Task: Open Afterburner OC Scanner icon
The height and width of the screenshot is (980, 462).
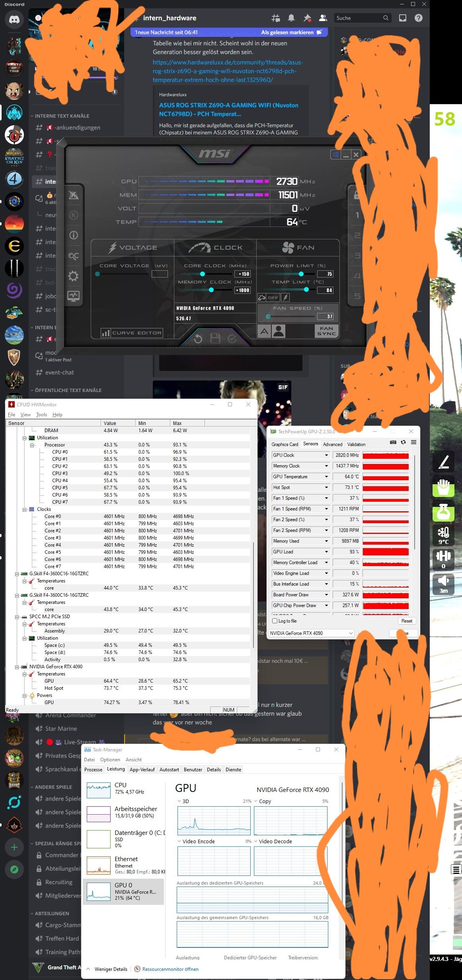Action: pos(74,256)
